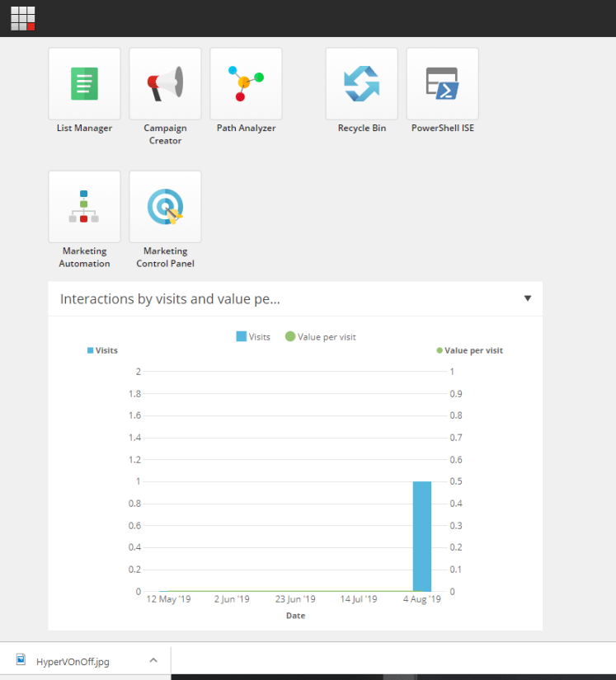Open the Recycle Bin icon

click(x=361, y=83)
